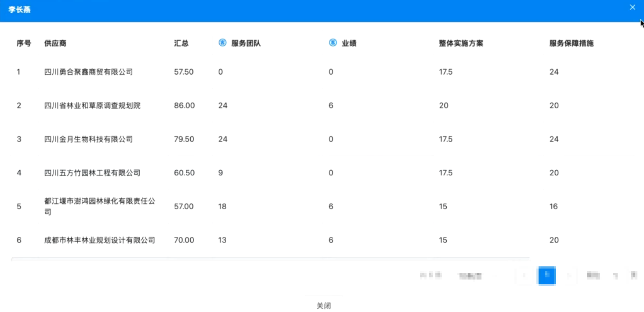The image size is (644, 312).
Task: Click the 业绩 column header text
Action: [x=349, y=43]
